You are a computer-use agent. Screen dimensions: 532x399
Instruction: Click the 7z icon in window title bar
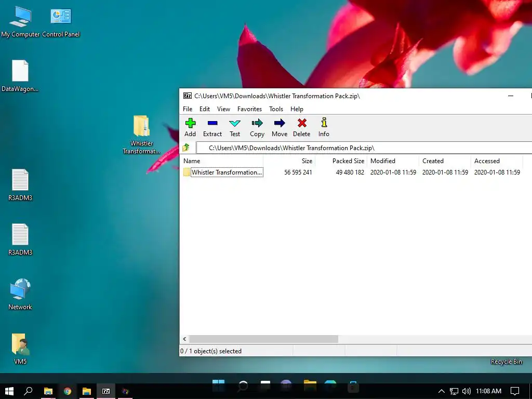tap(187, 96)
